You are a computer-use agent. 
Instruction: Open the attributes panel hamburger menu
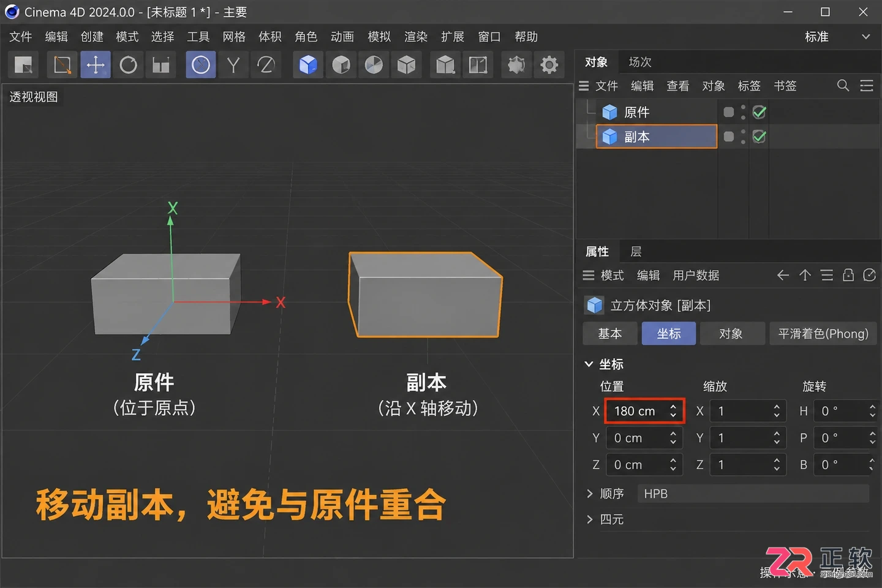click(x=589, y=275)
